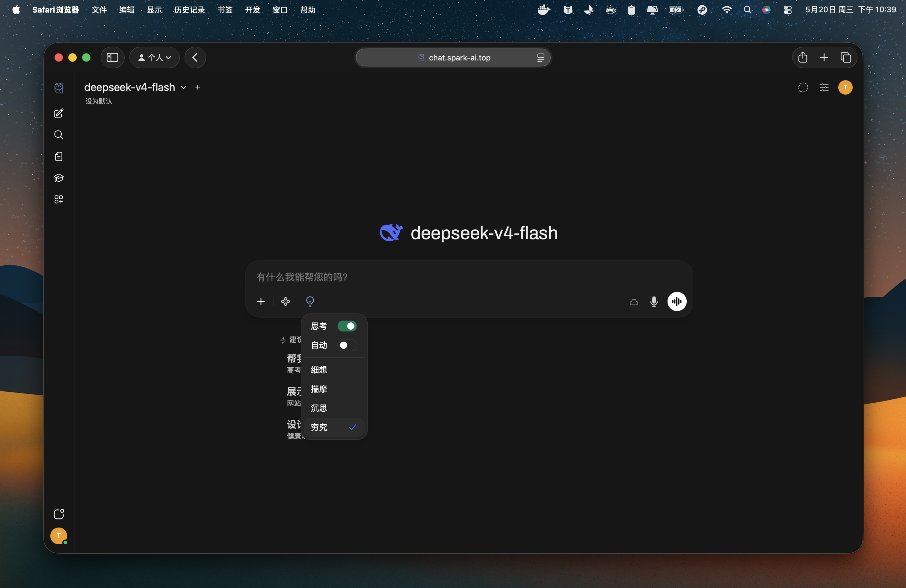Select the checked 穷究 option
906x588 pixels.
tap(334, 427)
